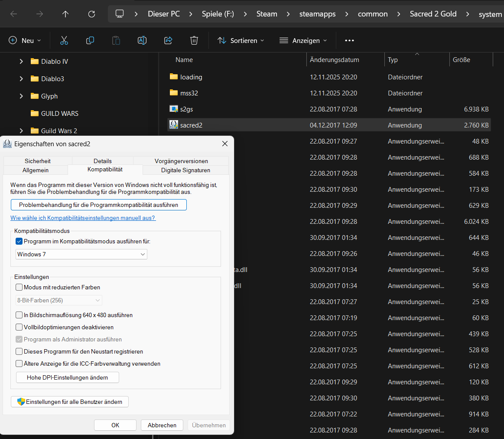Go back with the Explorer back arrow
504x439 pixels.
pyautogui.click(x=13, y=14)
